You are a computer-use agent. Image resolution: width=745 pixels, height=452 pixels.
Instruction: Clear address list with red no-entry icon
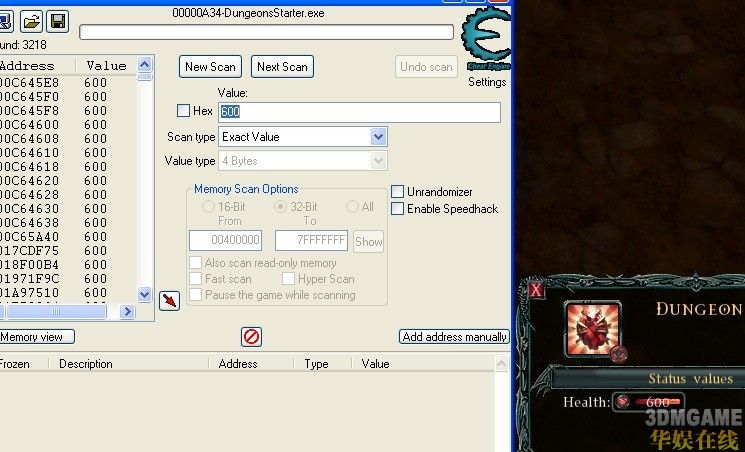[x=251, y=337]
